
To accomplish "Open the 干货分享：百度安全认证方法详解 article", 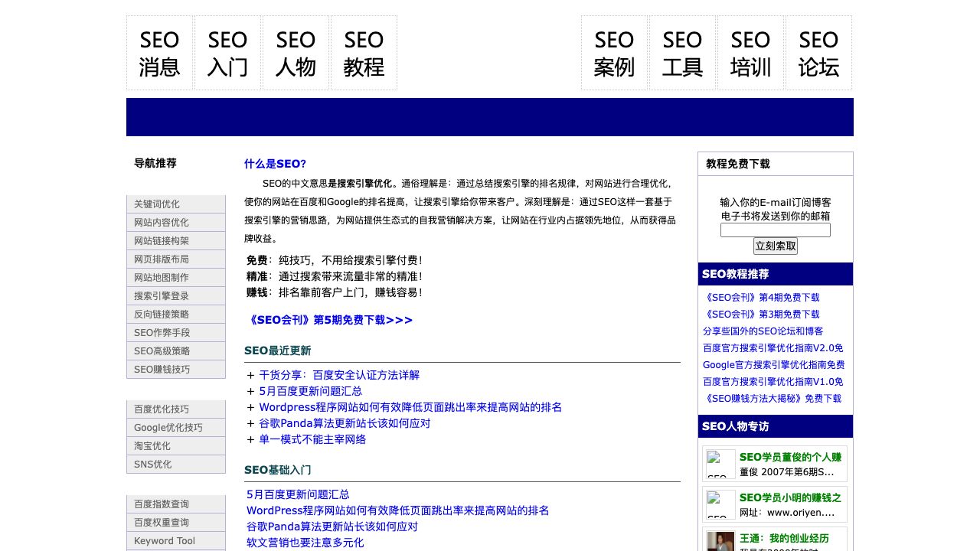I will pyautogui.click(x=339, y=375).
